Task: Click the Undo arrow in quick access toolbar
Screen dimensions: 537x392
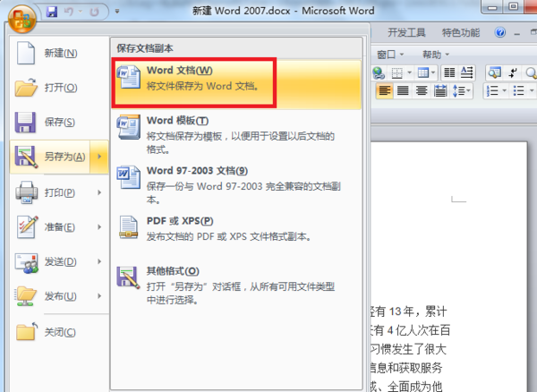Action: (69, 12)
